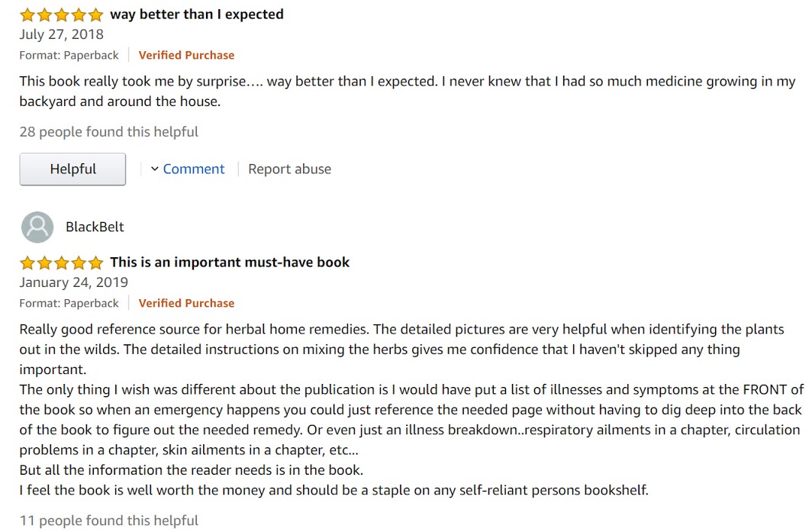Screen dimensions: 812x532
Task: Click '28 people found this helpful' text
Action: click(108, 132)
